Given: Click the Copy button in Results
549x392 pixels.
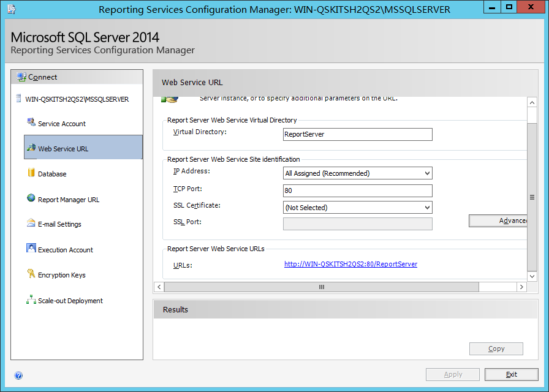Looking at the screenshot, I should click(496, 349).
